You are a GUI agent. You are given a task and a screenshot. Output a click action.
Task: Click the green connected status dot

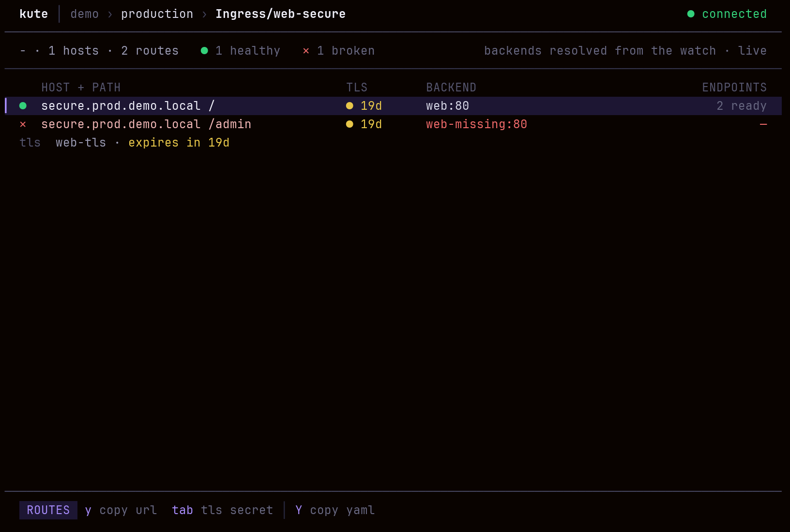[x=691, y=14]
